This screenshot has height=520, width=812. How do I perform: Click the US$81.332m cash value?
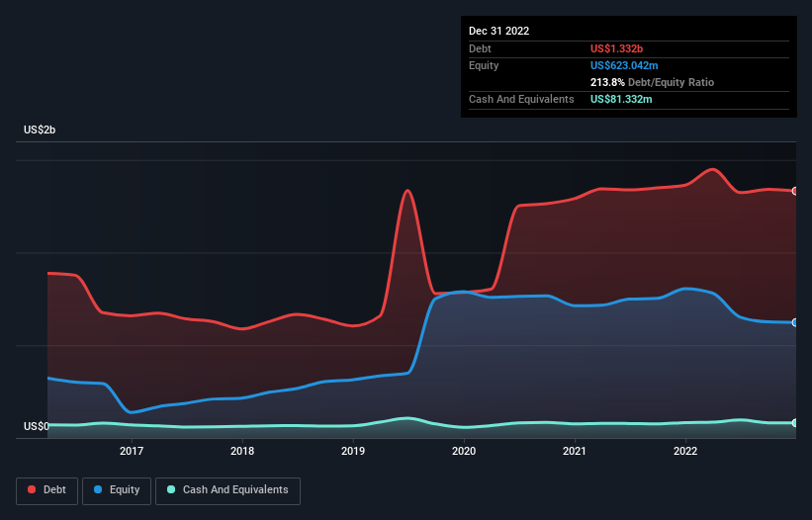[x=621, y=99]
